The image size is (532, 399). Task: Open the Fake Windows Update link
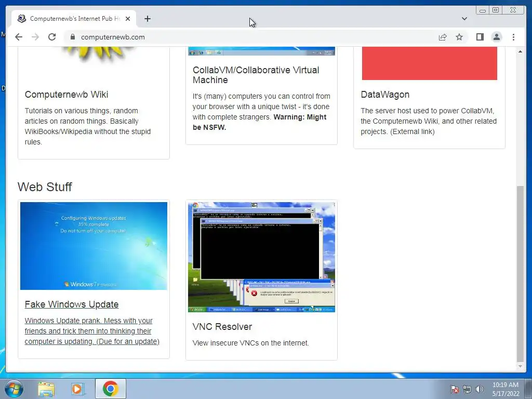point(72,304)
